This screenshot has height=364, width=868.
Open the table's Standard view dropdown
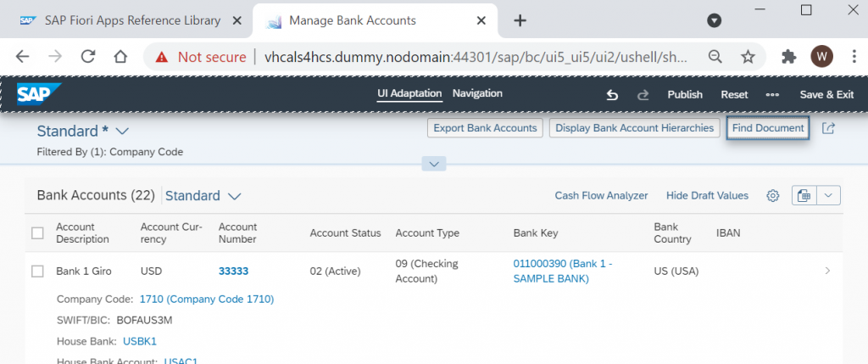[234, 196]
